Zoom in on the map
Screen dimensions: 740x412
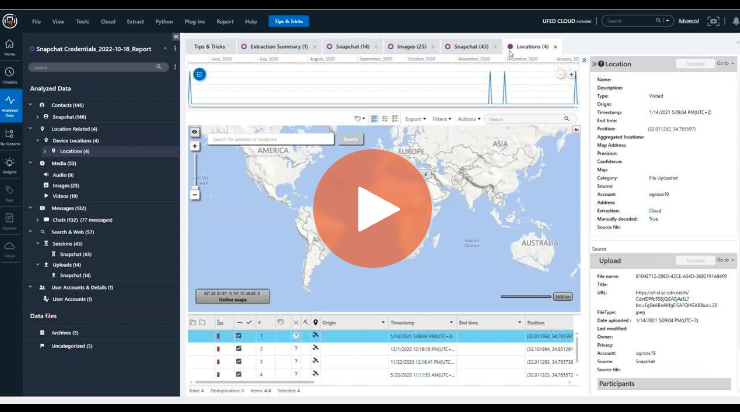click(x=195, y=146)
